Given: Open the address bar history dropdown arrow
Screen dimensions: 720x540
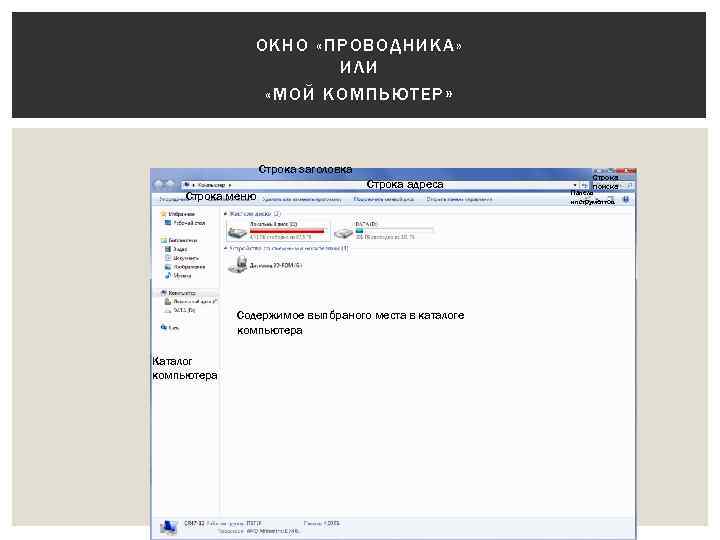Looking at the screenshot, I should [575, 186].
